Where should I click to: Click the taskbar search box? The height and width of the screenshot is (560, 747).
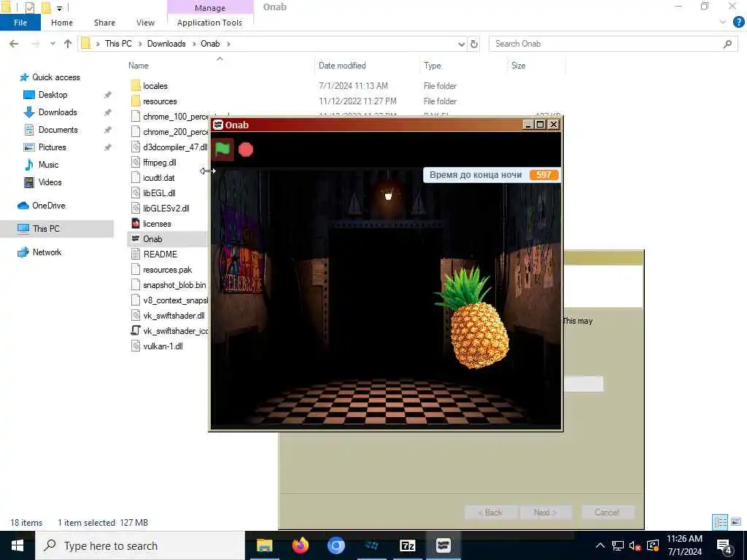tap(139, 545)
